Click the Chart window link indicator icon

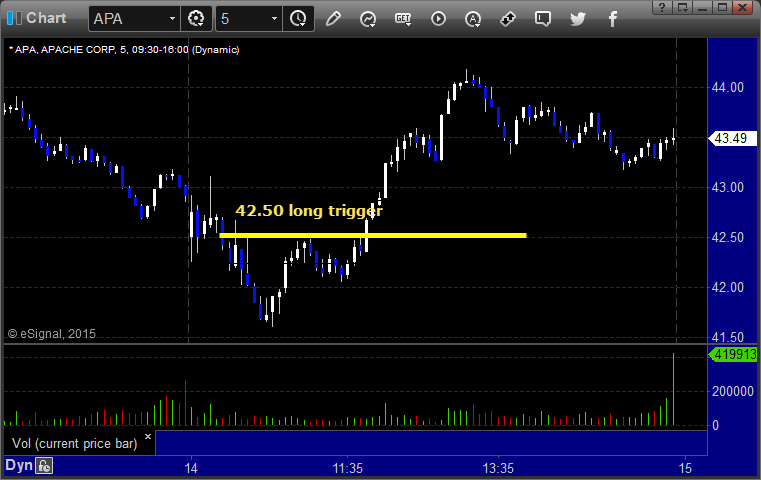pos(14,18)
